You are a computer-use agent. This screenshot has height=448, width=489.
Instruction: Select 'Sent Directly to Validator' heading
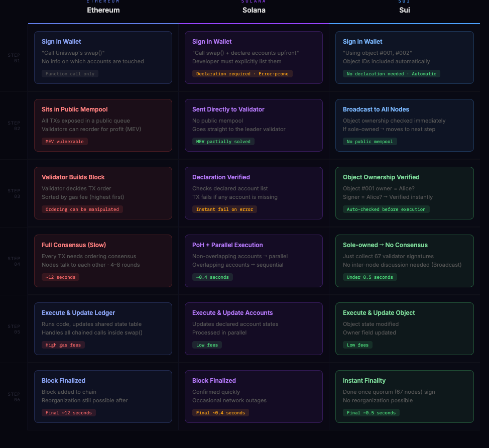[x=228, y=109]
